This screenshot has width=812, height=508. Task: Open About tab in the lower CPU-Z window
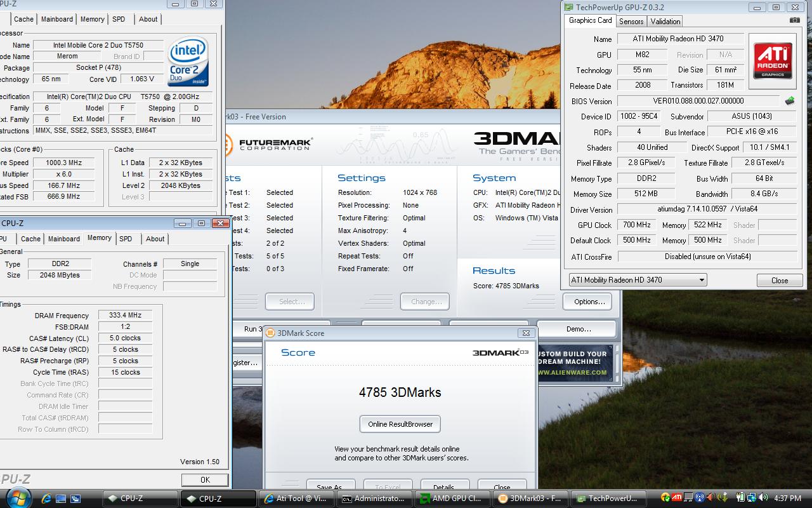(155, 239)
